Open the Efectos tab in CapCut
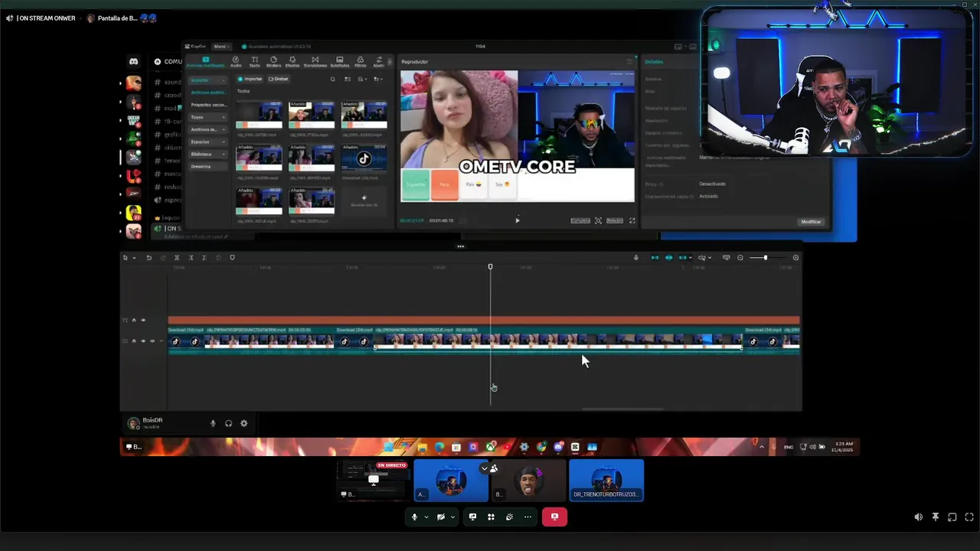The width and height of the screenshot is (980, 551). (292, 62)
